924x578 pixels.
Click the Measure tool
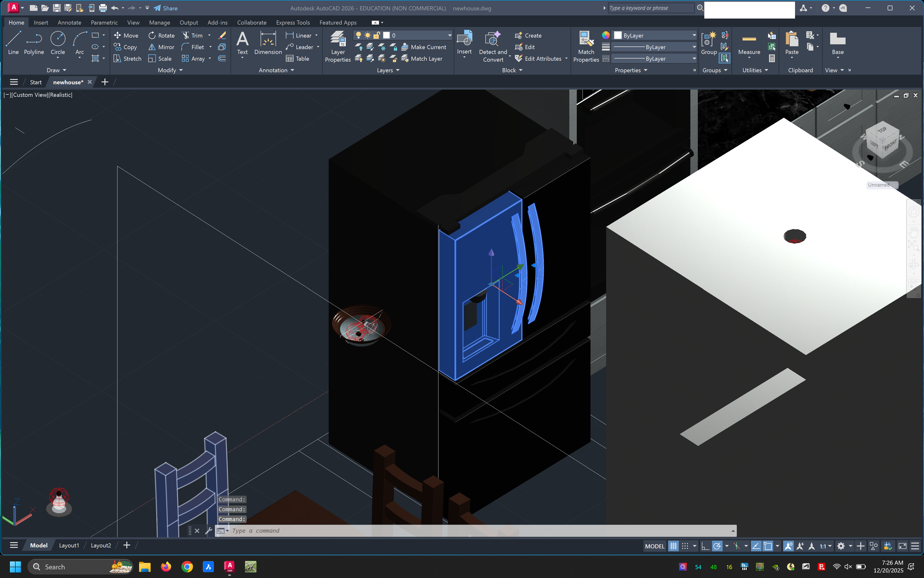click(749, 43)
